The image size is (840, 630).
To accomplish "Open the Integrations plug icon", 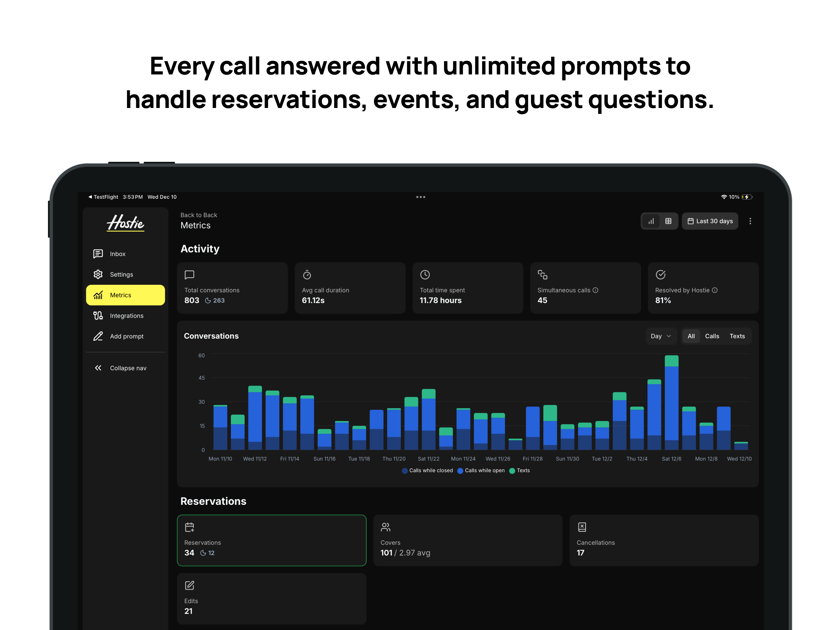I will click(98, 316).
